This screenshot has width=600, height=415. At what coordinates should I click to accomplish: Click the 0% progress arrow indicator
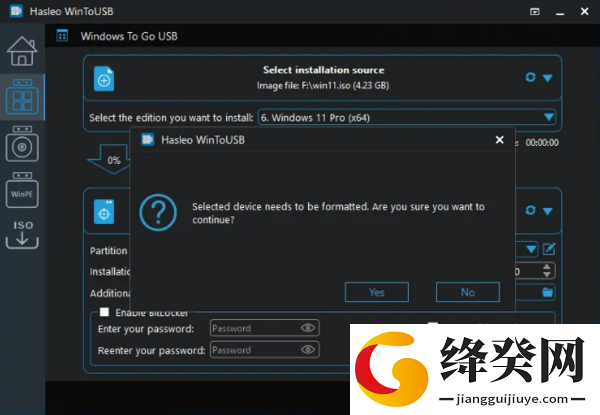109,159
